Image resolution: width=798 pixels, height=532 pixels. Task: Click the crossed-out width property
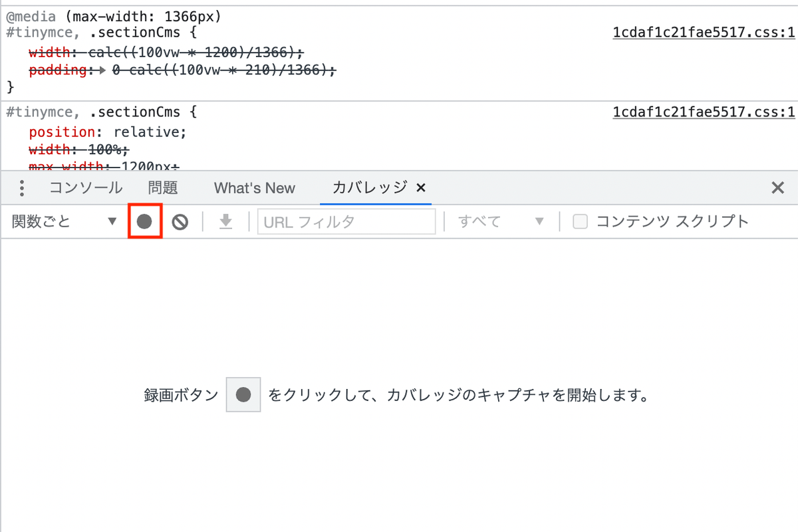click(48, 52)
